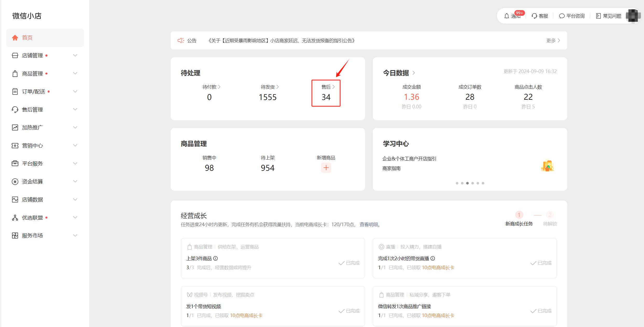Click 更多 to view more announcements
644x327 pixels.
coord(551,40)
